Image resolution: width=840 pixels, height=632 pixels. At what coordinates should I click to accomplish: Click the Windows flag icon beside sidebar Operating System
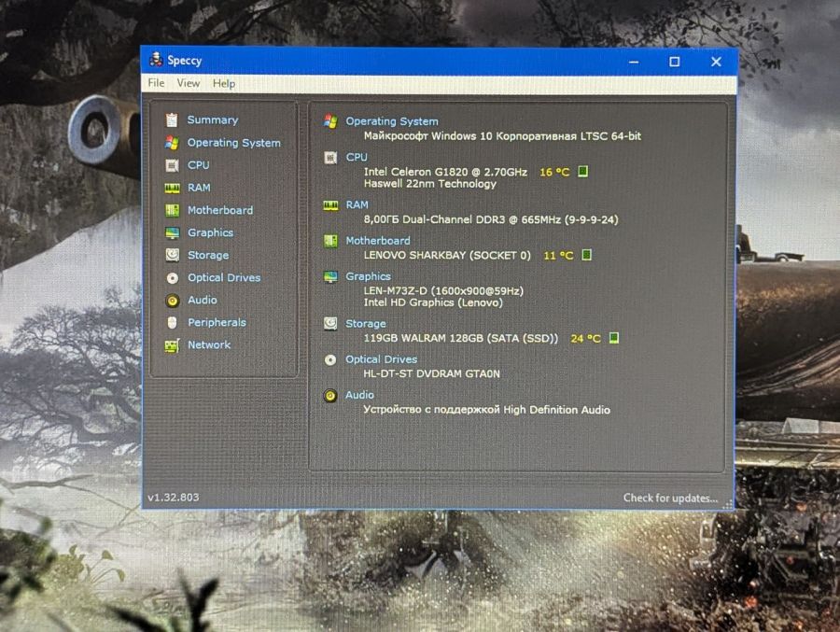point(172,143)
